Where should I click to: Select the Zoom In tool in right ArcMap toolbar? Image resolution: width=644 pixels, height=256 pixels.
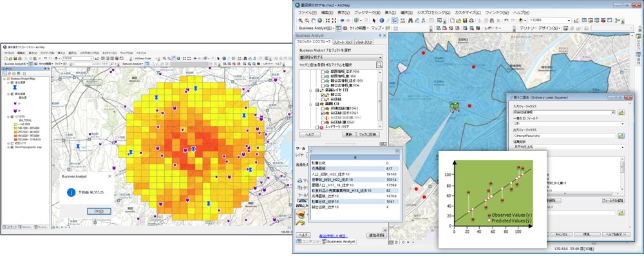(x=301, y=20)
